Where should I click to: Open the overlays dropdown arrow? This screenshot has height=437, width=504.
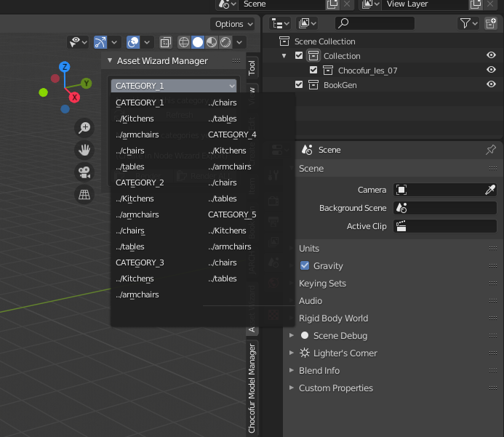pyautogui.click(x=147, y=42)
